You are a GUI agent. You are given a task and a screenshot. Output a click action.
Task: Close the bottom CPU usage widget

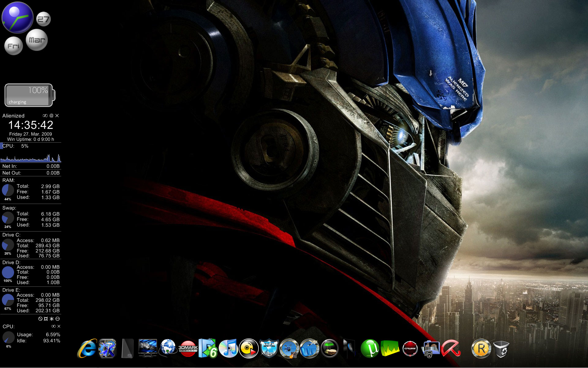click(59, 326)
